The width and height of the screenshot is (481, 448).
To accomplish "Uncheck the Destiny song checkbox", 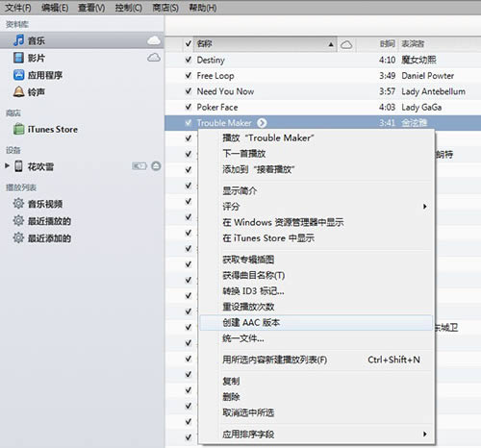I will pos(189,60).
